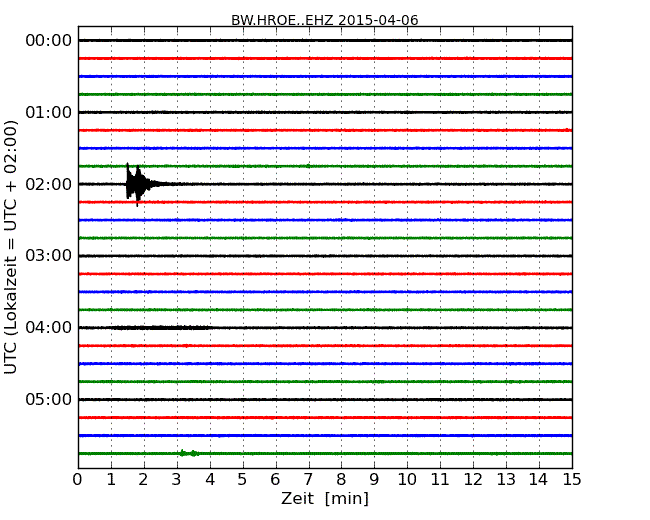Click the x-axis tick label 7
Screen dimensions: 650x520
308,479
